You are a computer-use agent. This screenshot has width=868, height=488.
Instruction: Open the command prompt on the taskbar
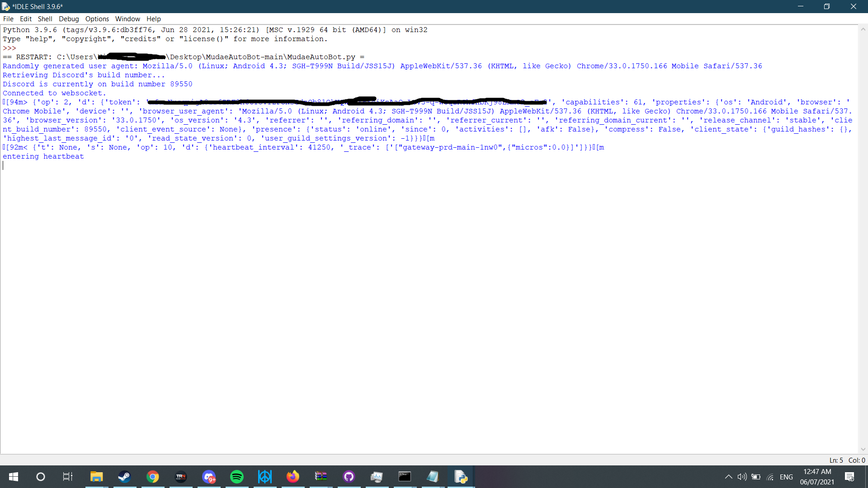pos(405,477)
